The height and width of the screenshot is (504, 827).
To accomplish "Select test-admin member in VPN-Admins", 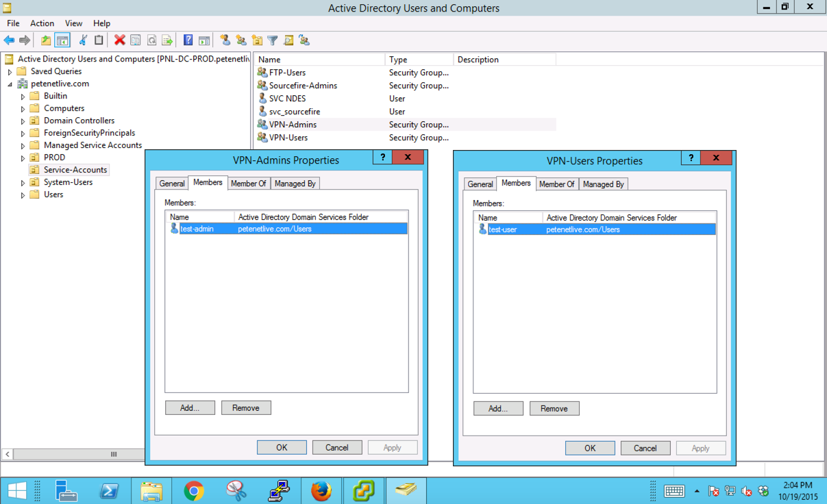I will click(287, 229).
